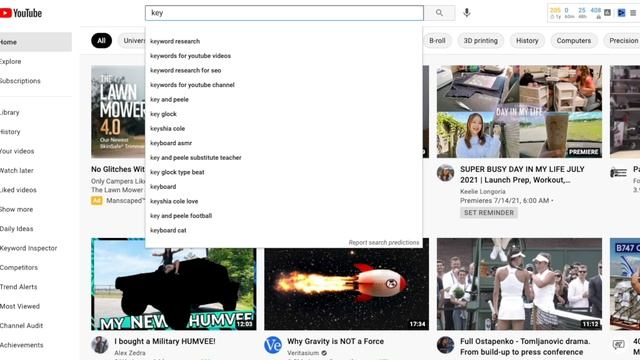Click the gray square stats toolbar icon

[x=607, y=13]
